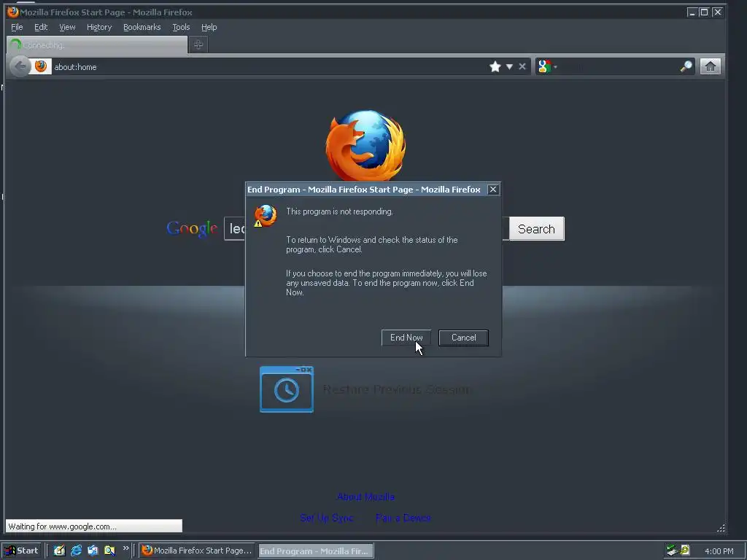Click 'Waiting for www.google.com...' status text
This screenshot has height=560, width=747.
pyautogui.click(x=63, y=526)
